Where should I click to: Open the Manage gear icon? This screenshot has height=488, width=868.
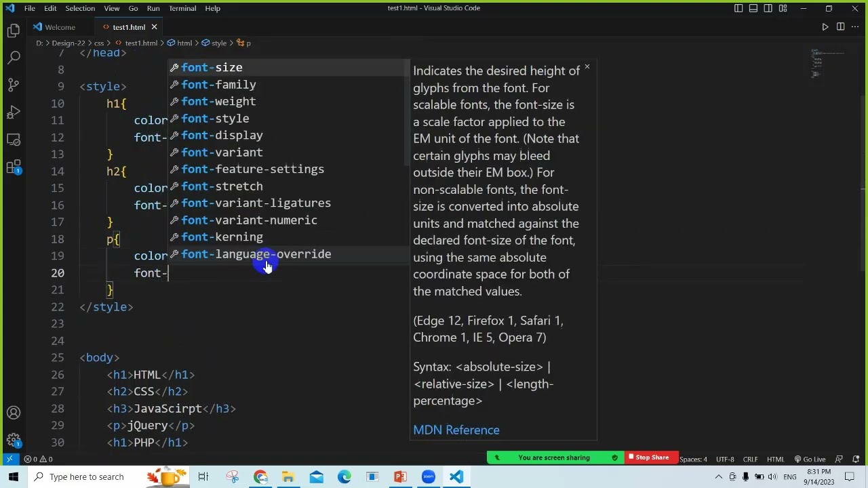[x=14, y=440]
